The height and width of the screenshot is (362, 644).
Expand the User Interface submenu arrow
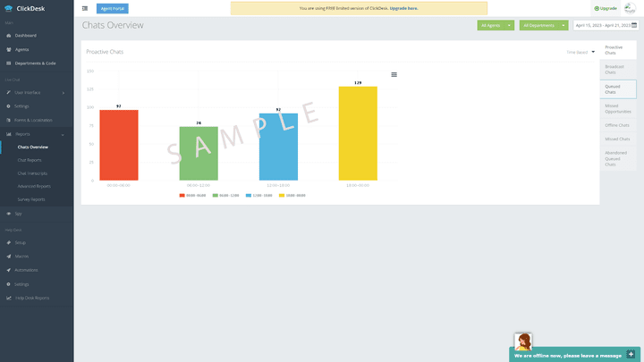pos(64,93)
